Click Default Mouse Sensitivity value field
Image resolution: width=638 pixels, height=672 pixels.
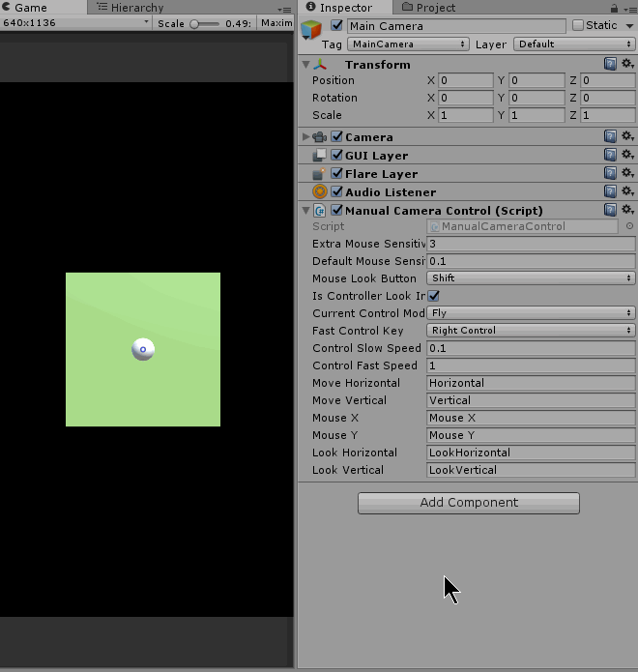[x=531, y=261]
